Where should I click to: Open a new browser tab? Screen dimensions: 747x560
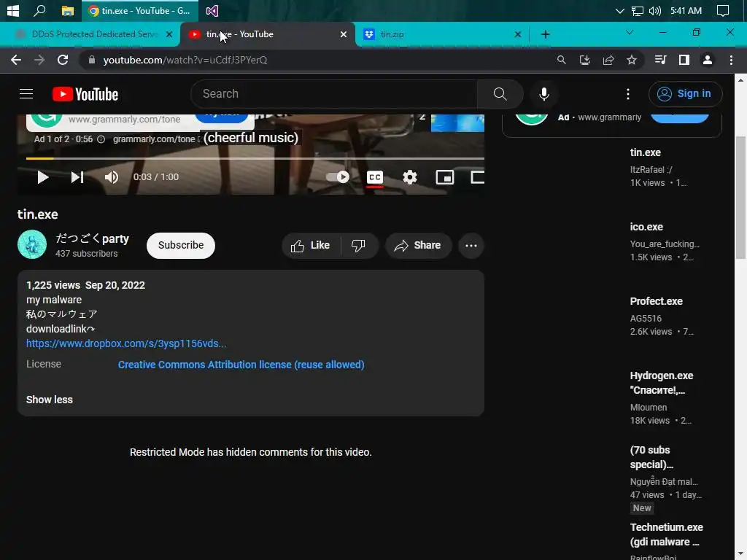(x=546, y=34)
